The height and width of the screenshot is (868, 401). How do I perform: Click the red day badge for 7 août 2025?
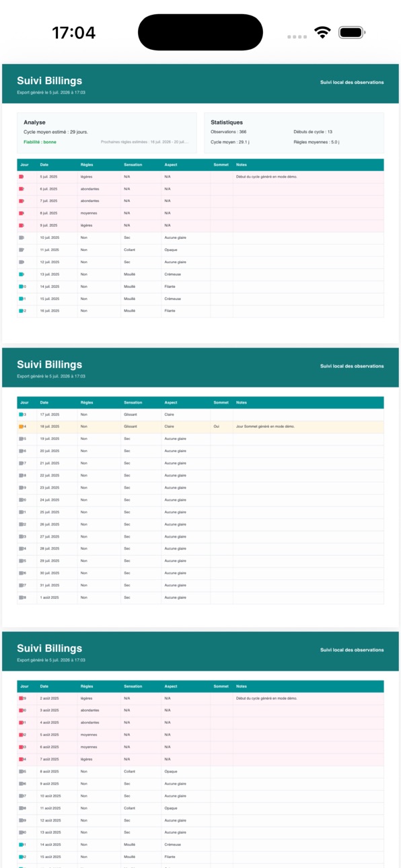(x=22, y=759)
